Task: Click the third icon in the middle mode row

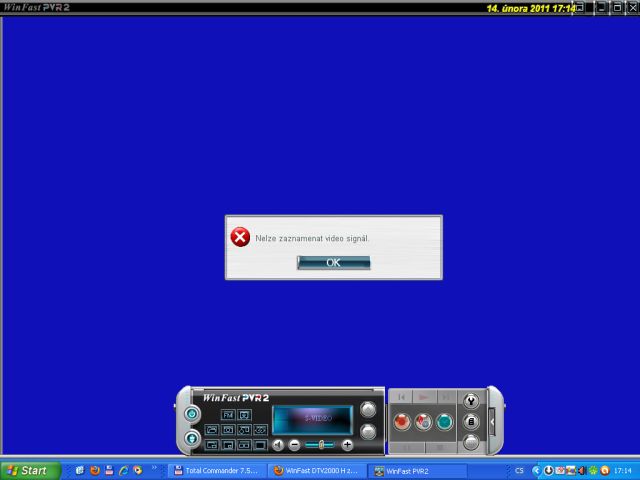Action: (244, 430)
